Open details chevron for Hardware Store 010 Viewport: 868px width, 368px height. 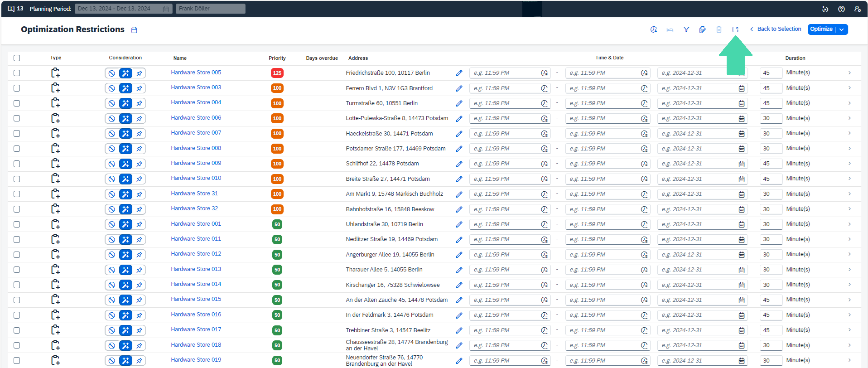pyautogui.click(x=849, y=179)
